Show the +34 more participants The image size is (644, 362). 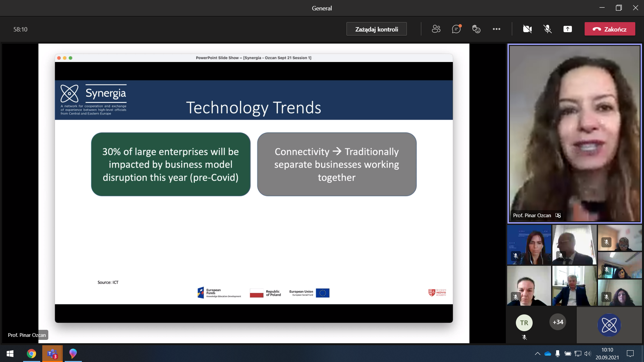(558, 322)
